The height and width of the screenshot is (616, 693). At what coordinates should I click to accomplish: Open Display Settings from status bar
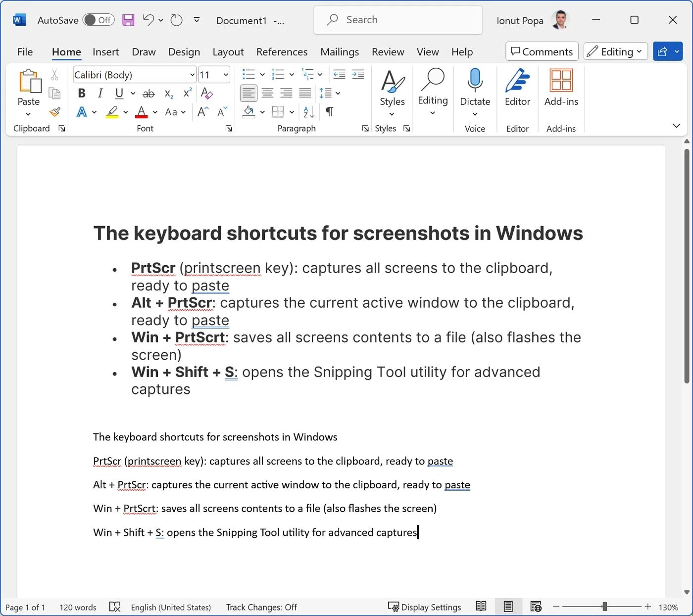425,607
